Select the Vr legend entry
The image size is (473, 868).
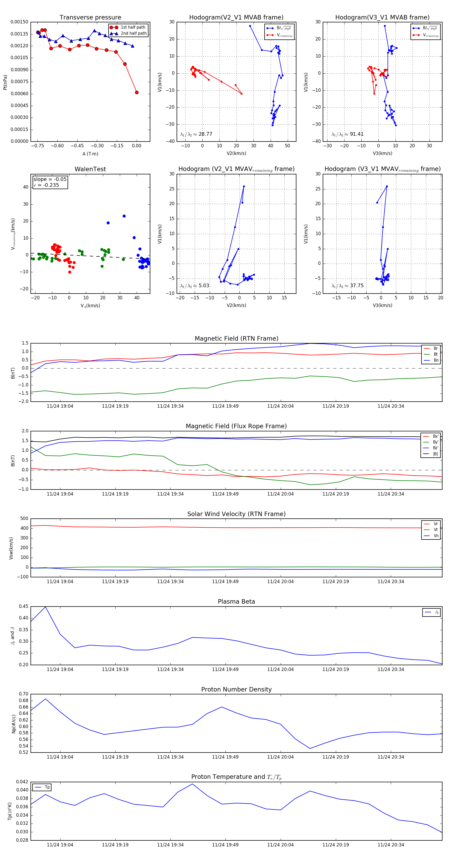click(431, 524)
